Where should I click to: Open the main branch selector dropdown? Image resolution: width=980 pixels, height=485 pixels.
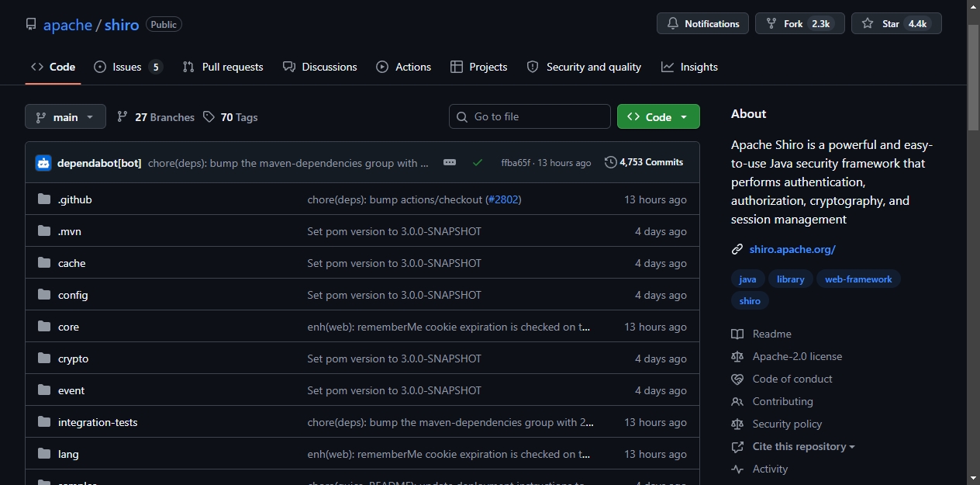tap(65, 117)
